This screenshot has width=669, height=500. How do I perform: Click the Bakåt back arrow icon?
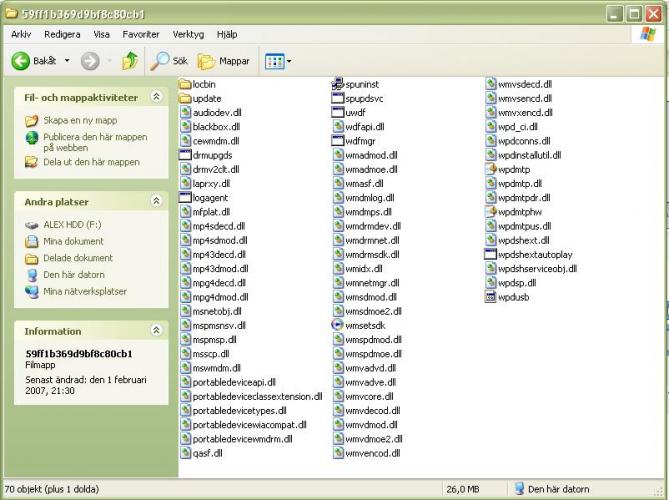(x=21, y=61)
